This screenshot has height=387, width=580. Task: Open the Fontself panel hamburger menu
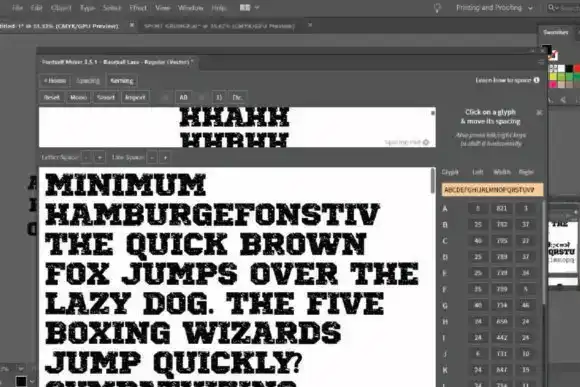pyautogui.click(x=541, y=62)
